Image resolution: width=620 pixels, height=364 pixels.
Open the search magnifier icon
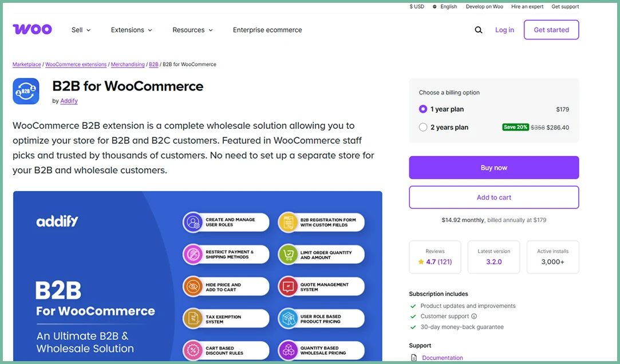479,30
